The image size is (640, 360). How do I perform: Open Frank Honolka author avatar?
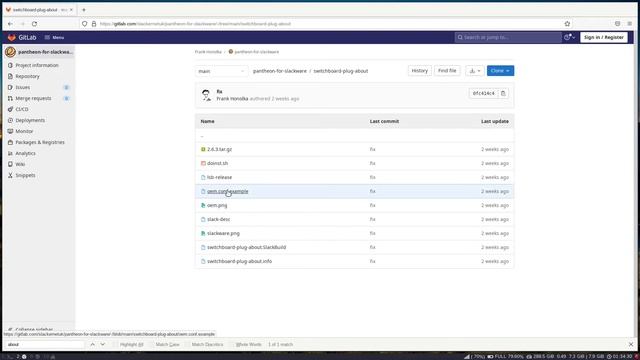coord(206,95)
